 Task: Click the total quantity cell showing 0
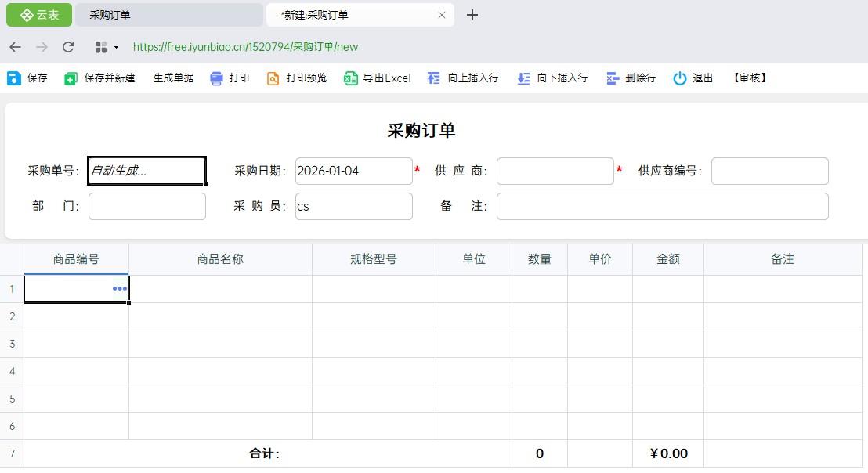coord(540,453)
